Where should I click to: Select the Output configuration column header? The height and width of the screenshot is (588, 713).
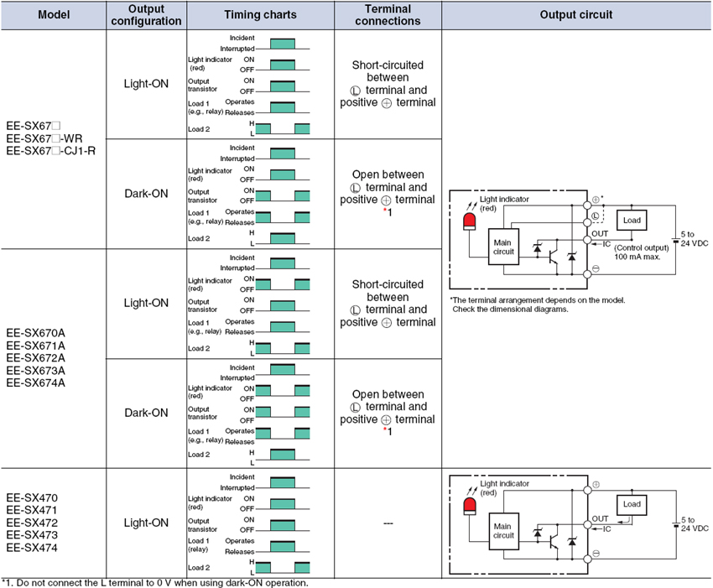coord(147,15)
